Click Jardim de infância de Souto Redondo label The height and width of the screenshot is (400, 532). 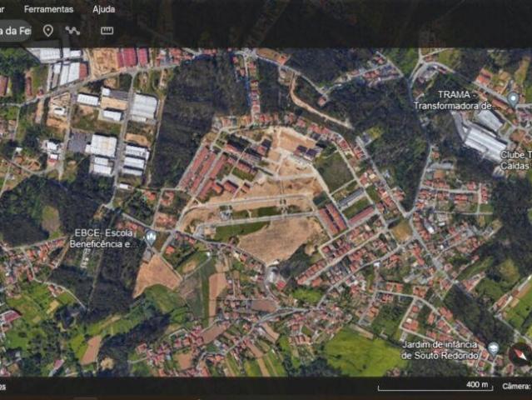(442, 350)
